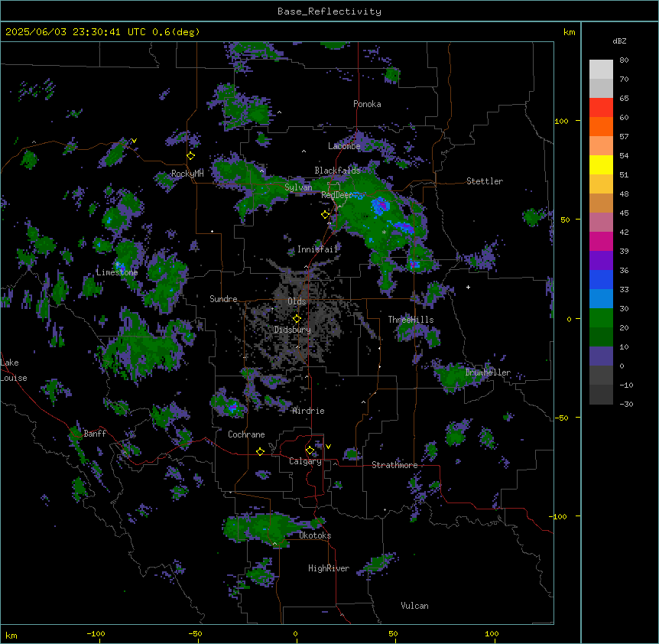Screen dimensions: 659x644
Task: Click the ThreeHills label
Action: (411, 320)
